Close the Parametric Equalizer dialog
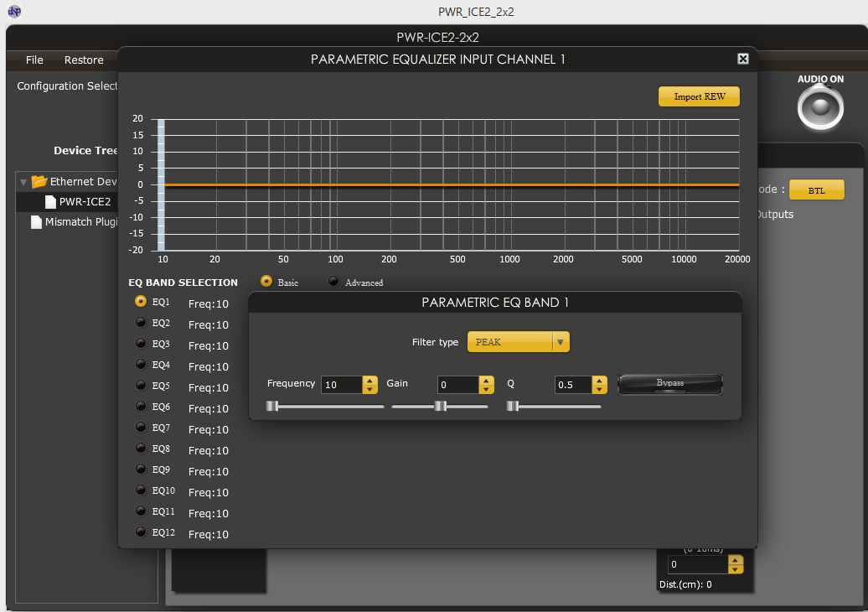Screen dimensions: 868x612 (x=742, y=59)
